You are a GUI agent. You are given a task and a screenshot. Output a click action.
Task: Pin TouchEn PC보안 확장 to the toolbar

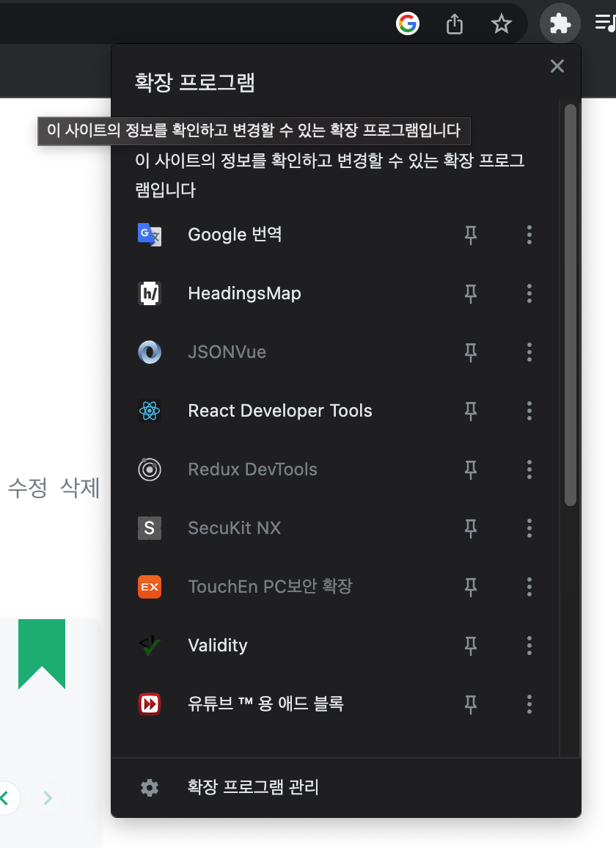[471, 587]
